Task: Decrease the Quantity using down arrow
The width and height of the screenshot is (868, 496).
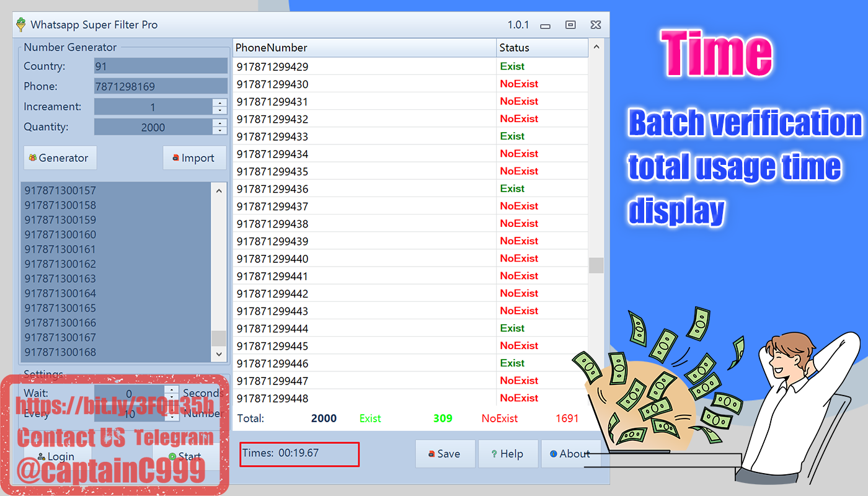Action: pyautogui.click(x=220, y=131)
